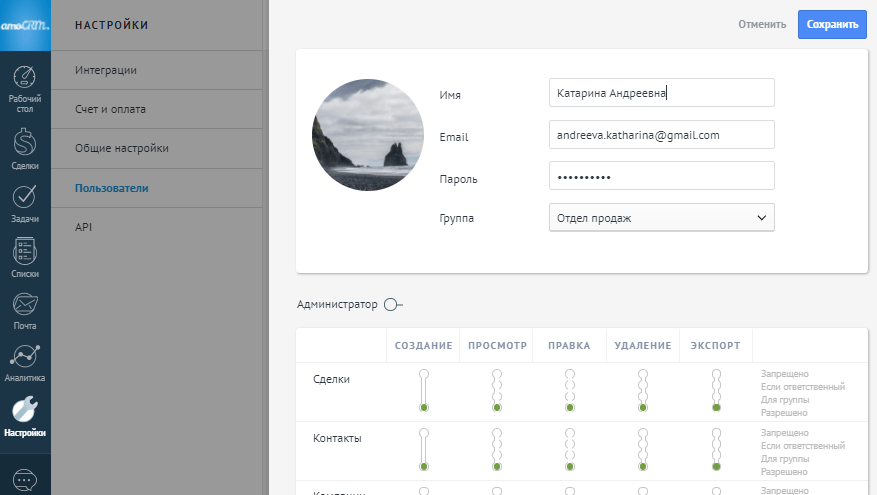Adjust Сделки Создание permission slider
877x495 pixels.
coord(424,390)
